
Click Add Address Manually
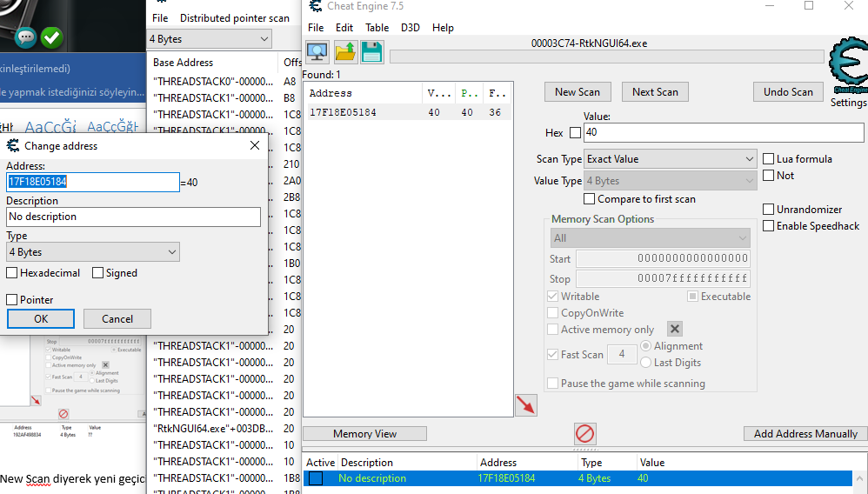click(x=805, y=434)
